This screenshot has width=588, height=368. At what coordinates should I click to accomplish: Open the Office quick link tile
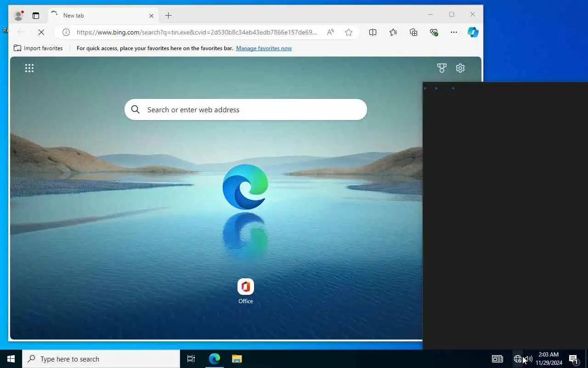point(246,292)
